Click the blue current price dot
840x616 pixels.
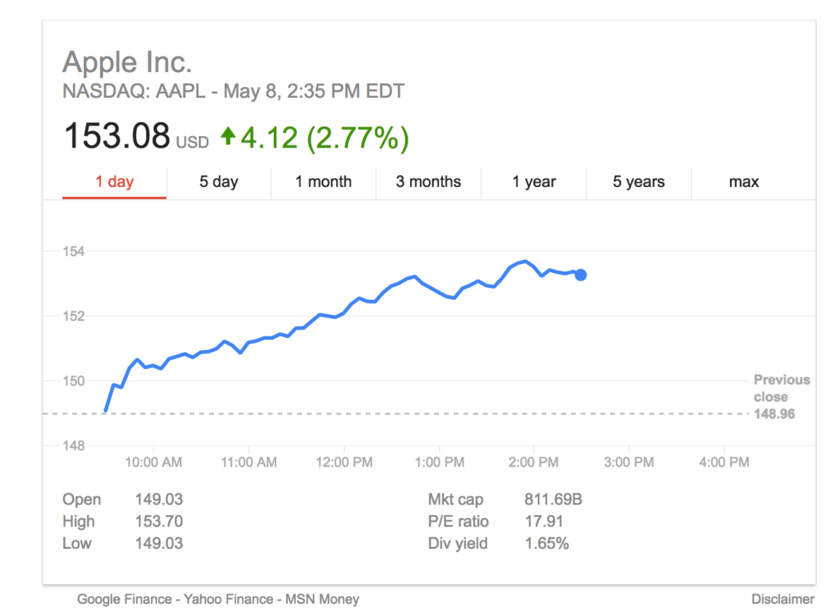(x=581, y=275)
